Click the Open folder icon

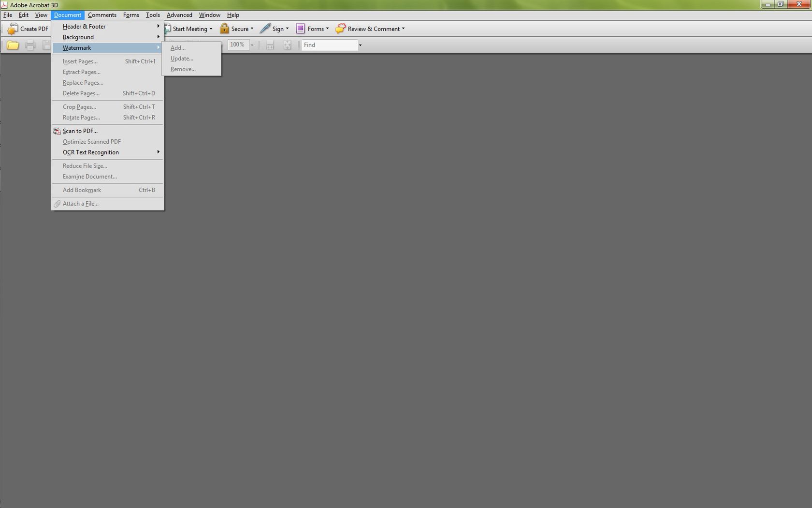13,45
